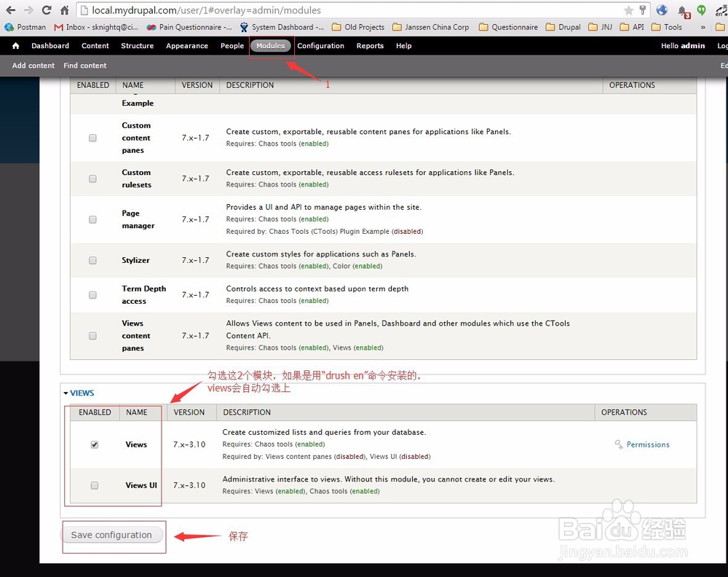Click the Views UI module name
Image resolution: width=728 pixels, height=577 pixels.
click(x=141, y=485)
